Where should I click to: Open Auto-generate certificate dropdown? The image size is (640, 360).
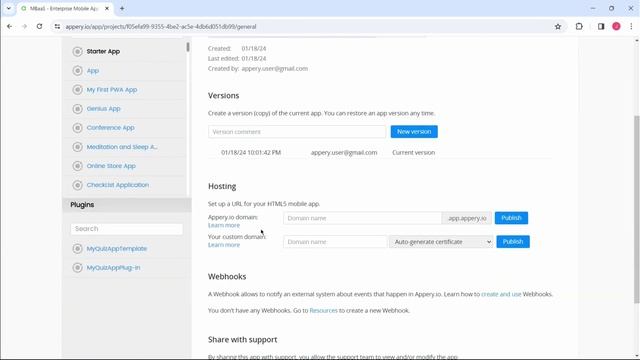coord(441,242)
